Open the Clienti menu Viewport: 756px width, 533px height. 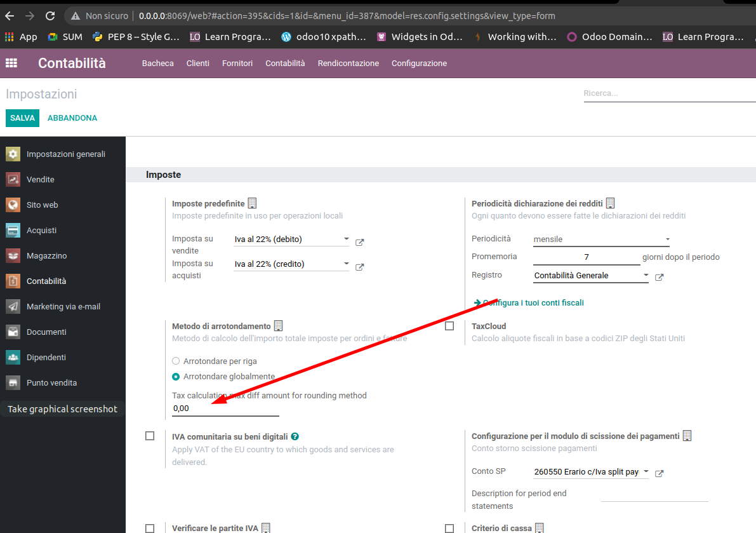(x=197, y=63)
